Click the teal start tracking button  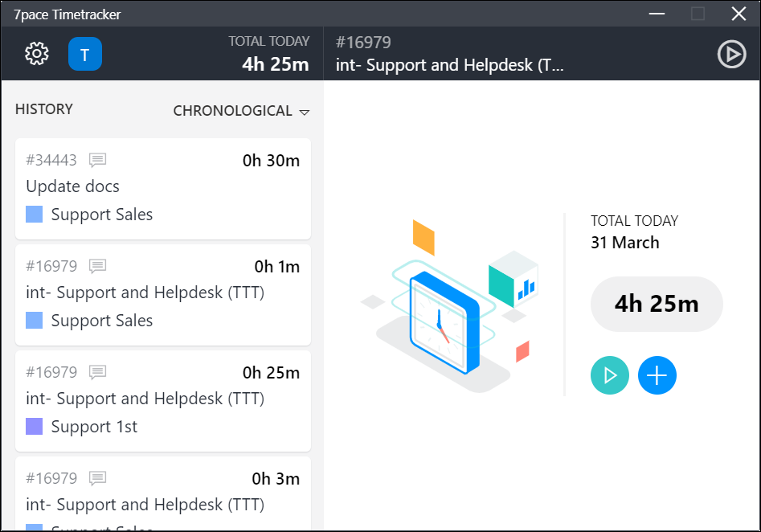[610, 375]
